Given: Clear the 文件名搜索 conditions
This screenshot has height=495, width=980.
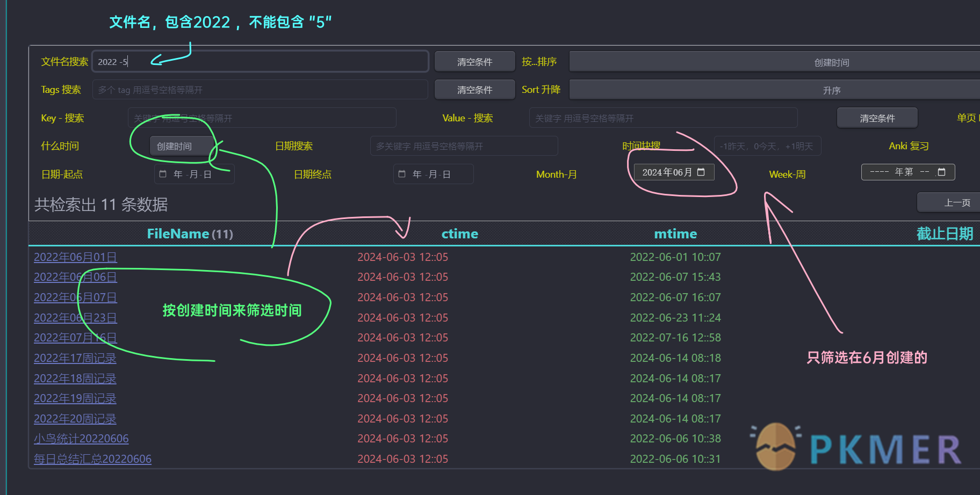Looking at the screenshot, I should (474, 62).
